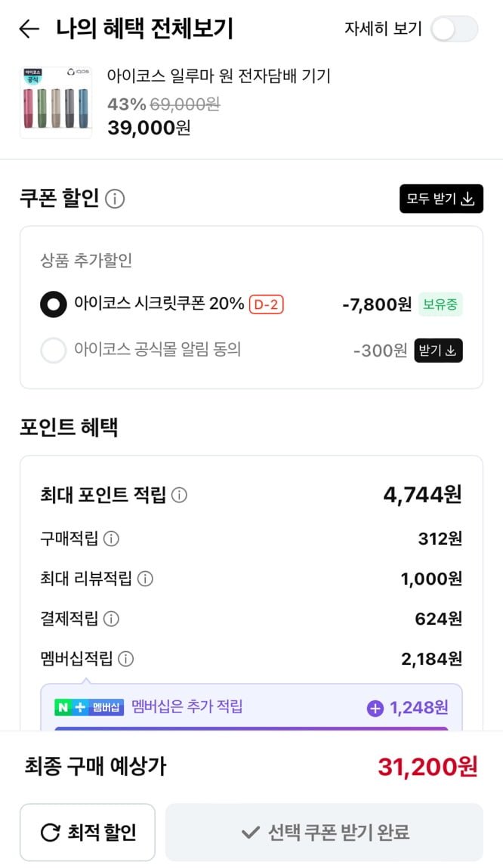This screenshot has height=868, width=503.
Task: Toggle the 자세히 보기 switch
Action: tap(454, 29)
